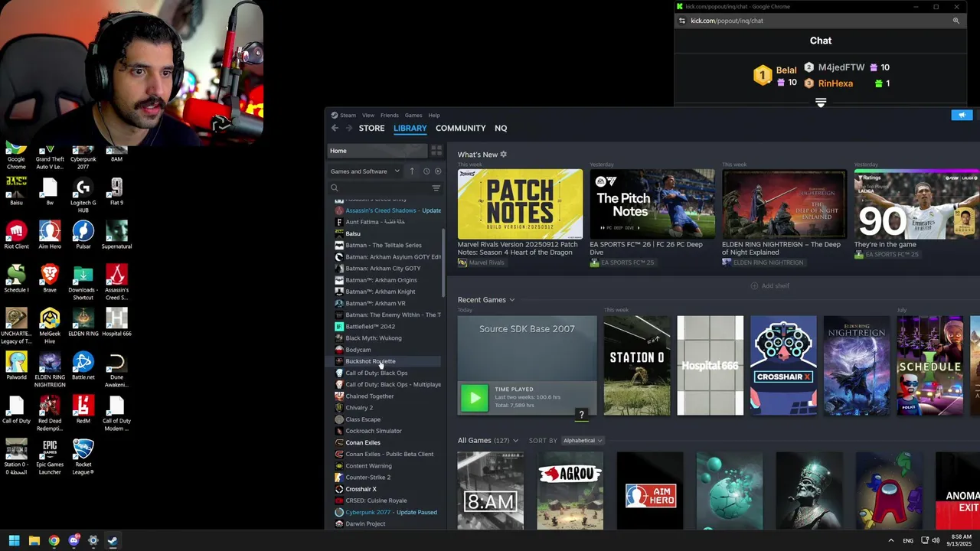The width and height of the screenshot is (980, 551).
Task: Go back with Steam's back arrow
Action: pos(335,128)
